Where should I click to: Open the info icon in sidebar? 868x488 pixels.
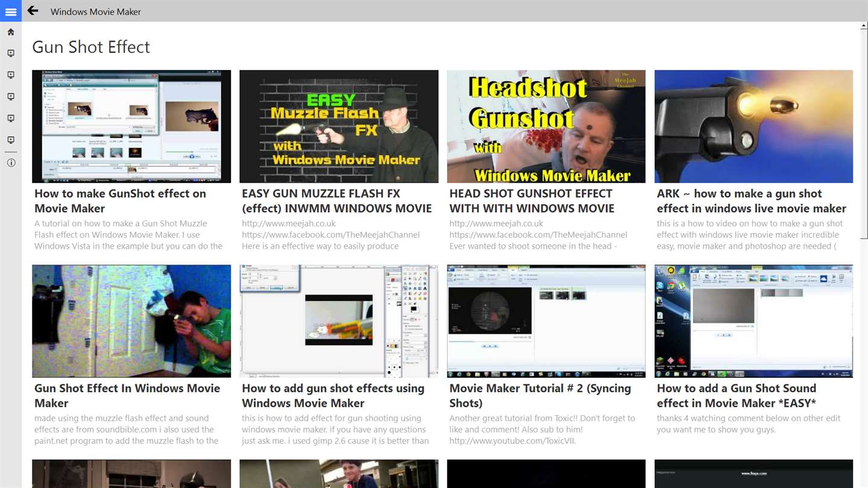pyautogui.click(x=11, y=163)
